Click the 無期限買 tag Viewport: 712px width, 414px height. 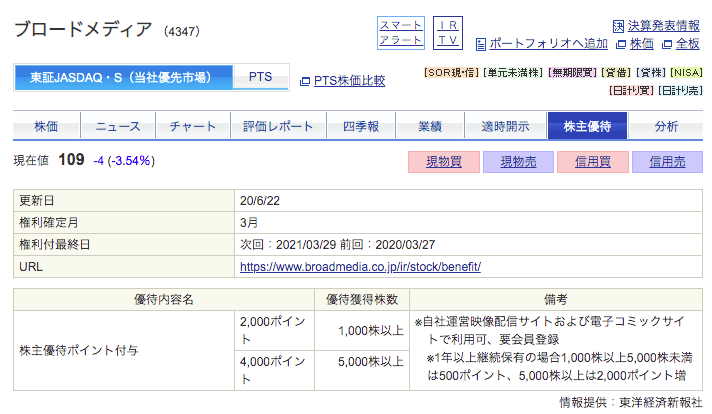pos(572,73)
